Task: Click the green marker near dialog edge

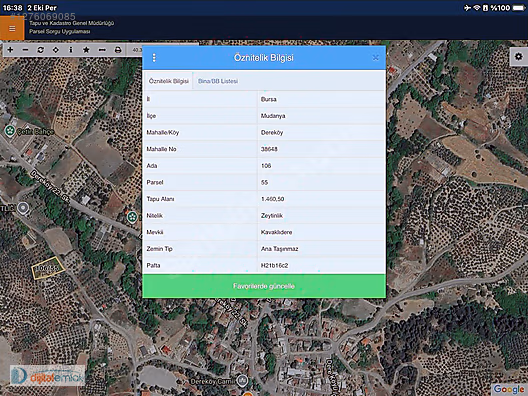Action: tap(132, 217)
